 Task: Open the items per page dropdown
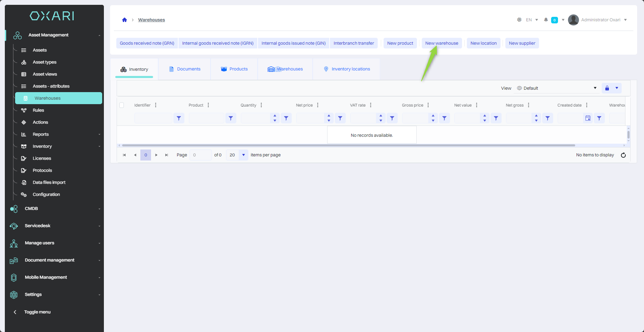(243, 155)
